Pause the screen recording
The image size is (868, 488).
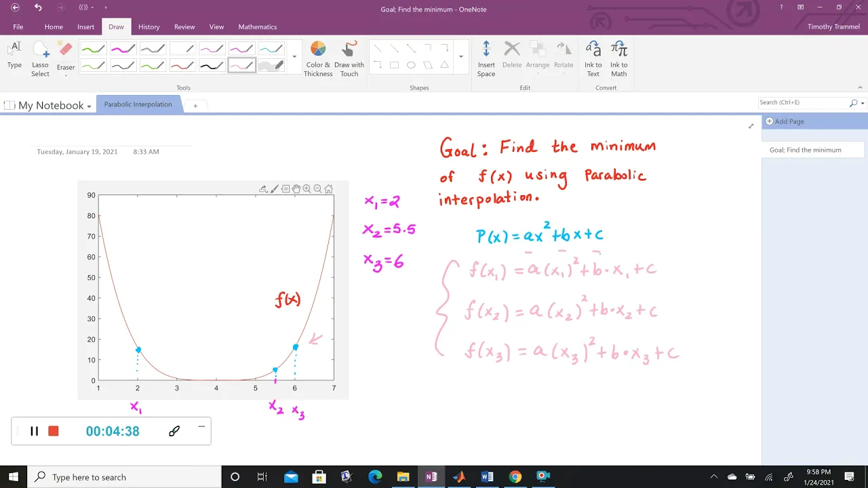(x=34, y=431)
